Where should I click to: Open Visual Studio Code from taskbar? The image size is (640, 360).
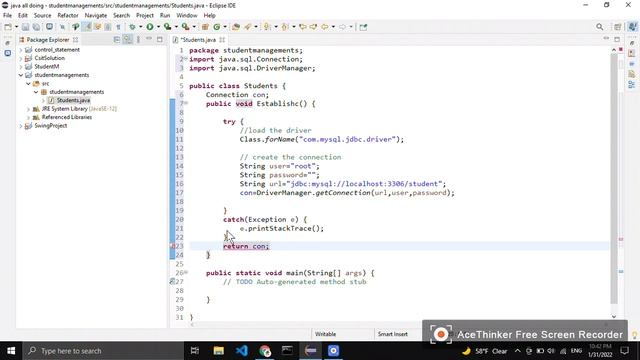242,351
